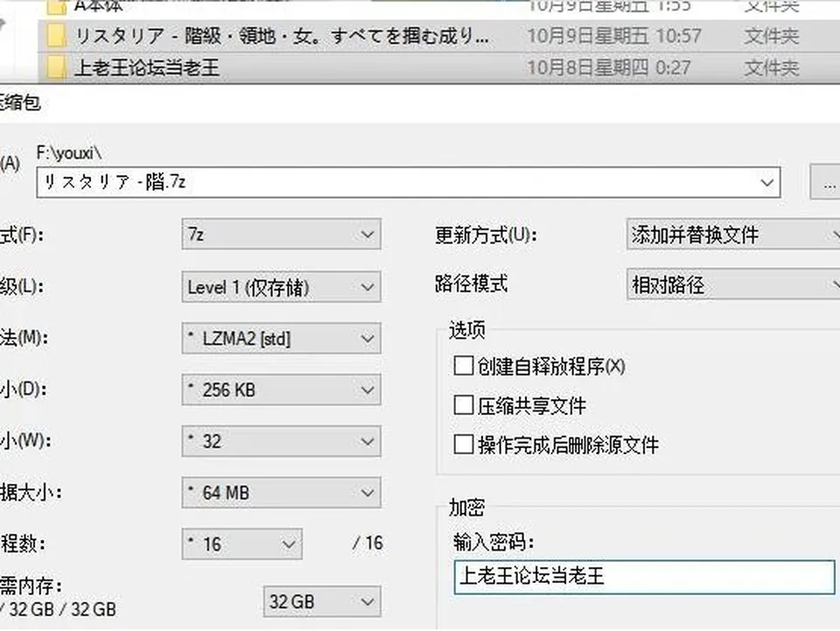The height and width of the screenshot is (631, 840).
Task: Expand the 相对路径 path mode dropdown
Action: [733, 284]
